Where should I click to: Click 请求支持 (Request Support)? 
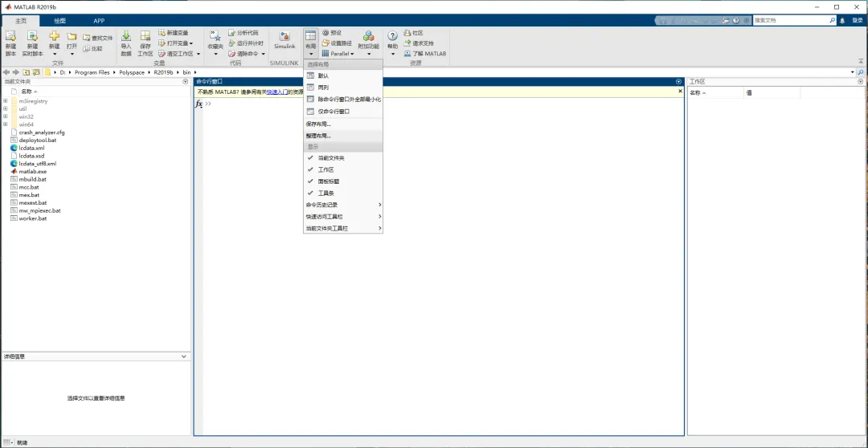419,43
